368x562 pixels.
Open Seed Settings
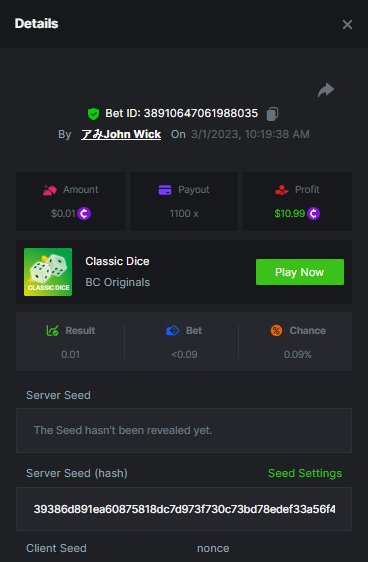[305, 473]
